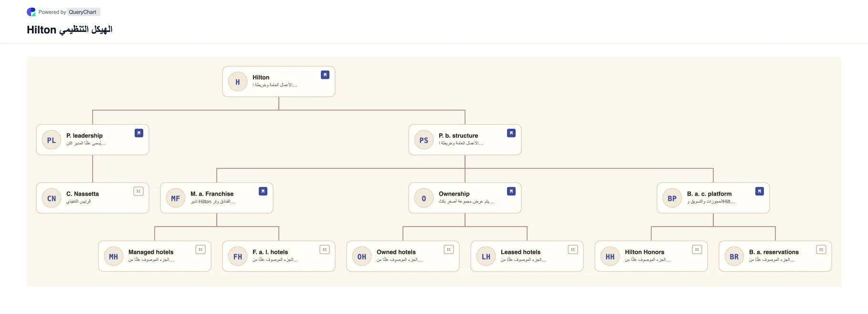Click the IC badge on B. a. reservations card
Screen dimensions: 868x314
pos(821,250)
